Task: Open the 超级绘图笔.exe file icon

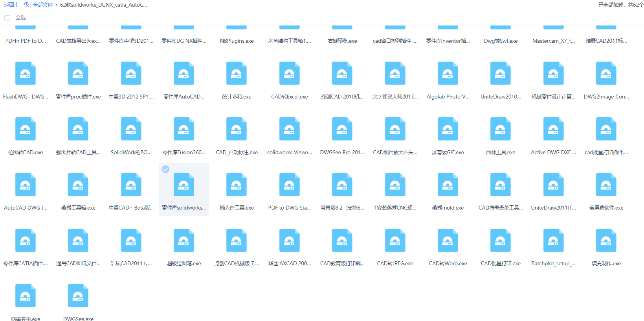Action: click(x=184, y=240)
